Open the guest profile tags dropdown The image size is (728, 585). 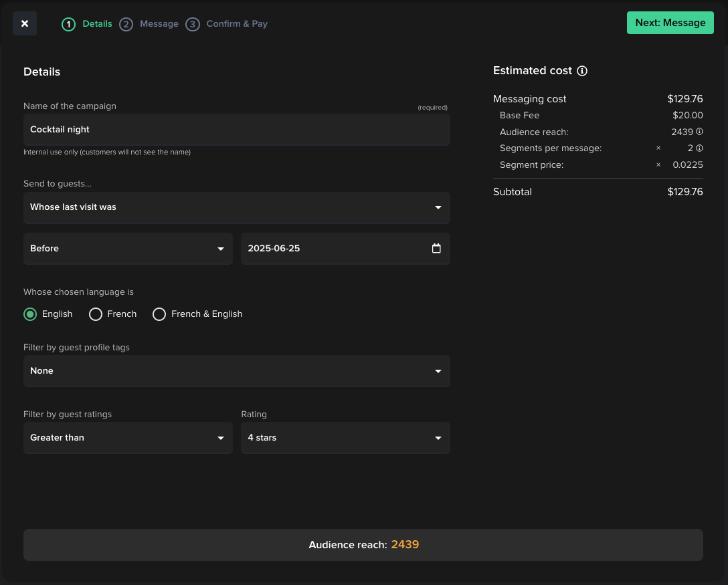(236, 371)
